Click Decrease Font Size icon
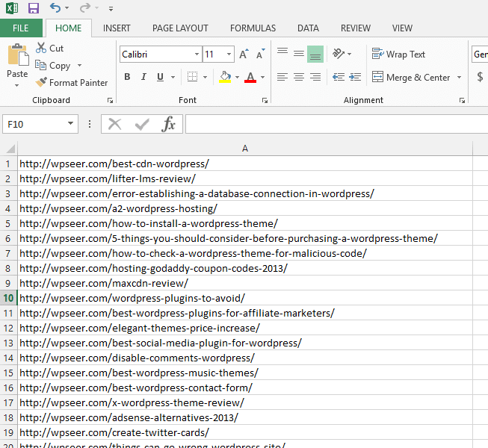Image resolution: width=488 pixels, height=448 pixels. tap(261, 54)
